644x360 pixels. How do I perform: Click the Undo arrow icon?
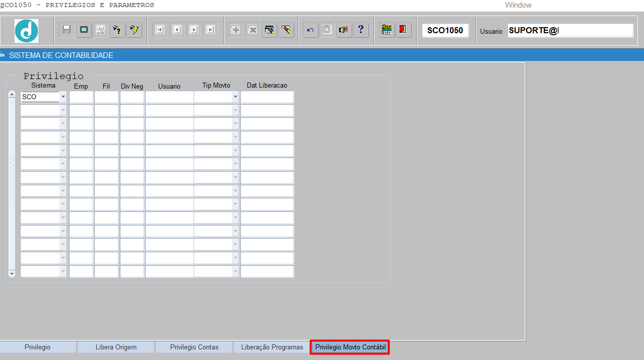tap(310, 30)
